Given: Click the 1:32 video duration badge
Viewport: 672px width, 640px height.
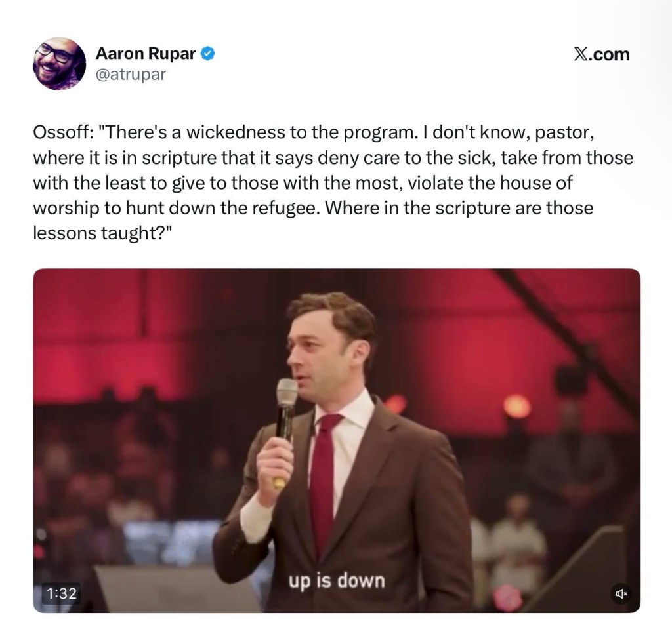Looking at the screenshot, I should [x=63, y=593].
